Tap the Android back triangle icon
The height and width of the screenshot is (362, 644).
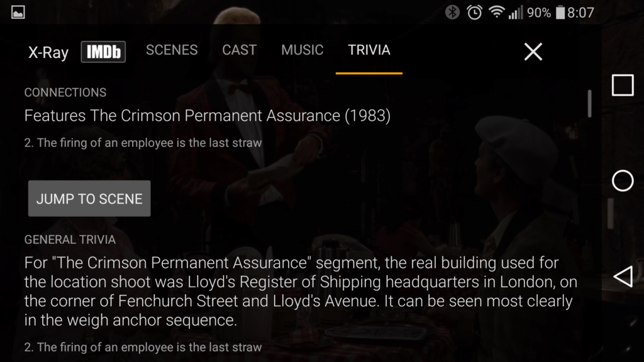[623, 277]
